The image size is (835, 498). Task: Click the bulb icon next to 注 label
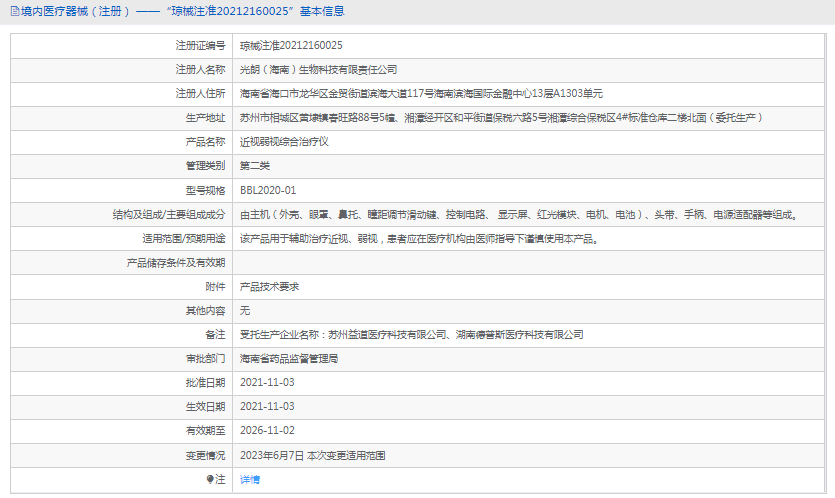[210, 479]
